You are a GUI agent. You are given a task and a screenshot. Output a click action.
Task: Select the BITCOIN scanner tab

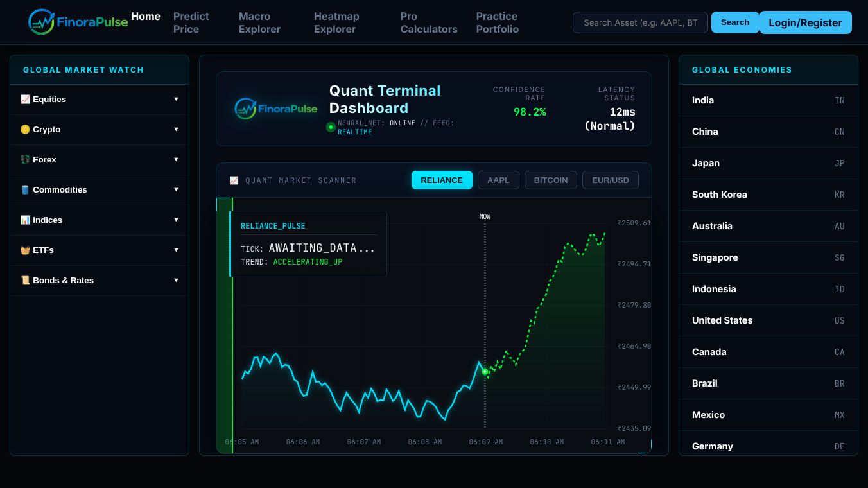pyautogui.click(x=551, y=180)
